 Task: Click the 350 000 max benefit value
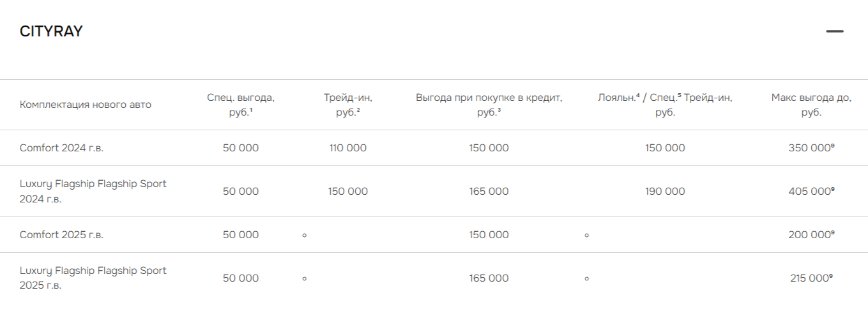pos(812,148)
